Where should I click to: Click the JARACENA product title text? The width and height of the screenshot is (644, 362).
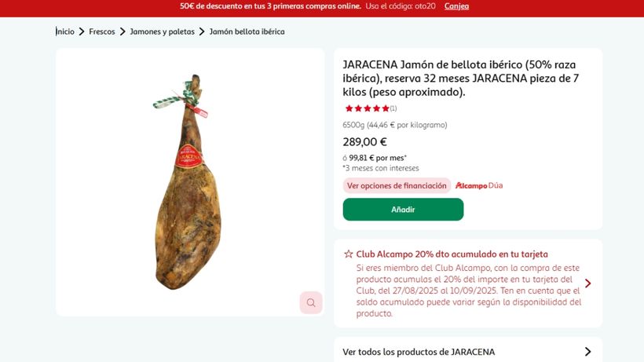(461, 78)
